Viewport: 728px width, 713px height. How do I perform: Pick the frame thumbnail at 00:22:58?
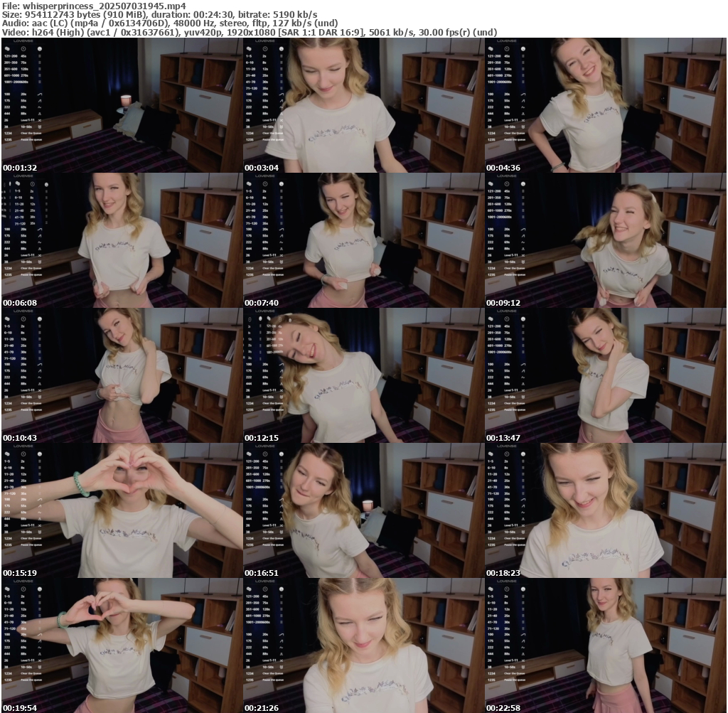[606, 645]
